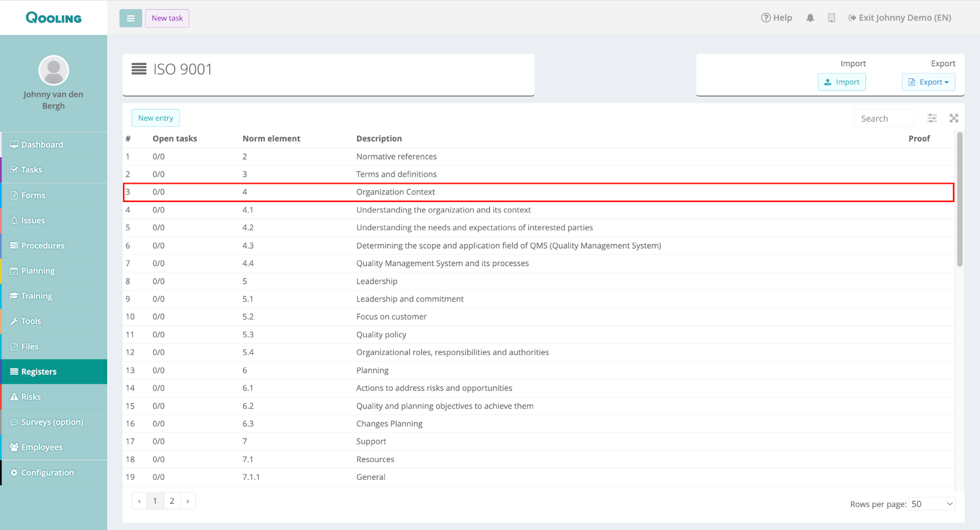Open Planning in the sidebar
The image size is (980, 530).
(x=54, y=271)
